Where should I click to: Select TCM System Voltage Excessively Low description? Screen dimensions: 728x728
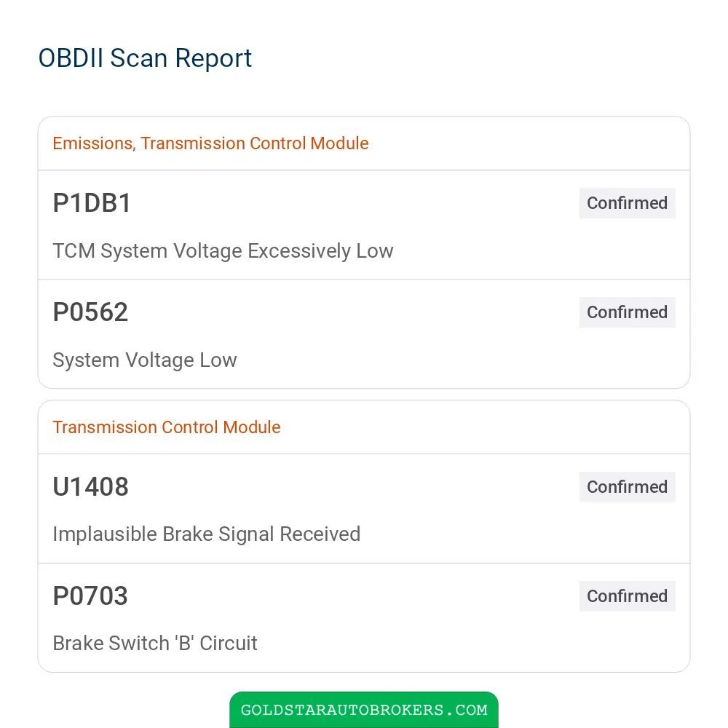[223, 250]
